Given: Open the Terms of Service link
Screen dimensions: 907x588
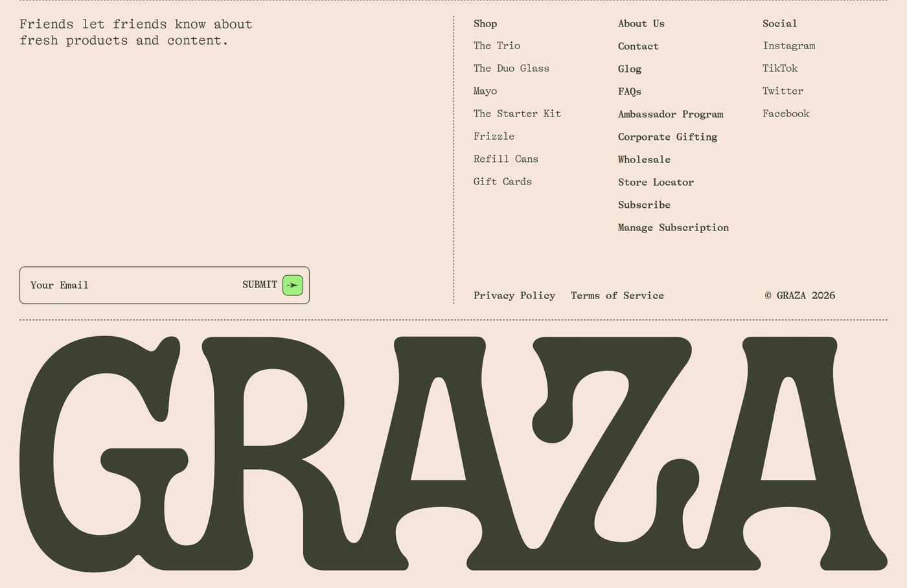Looking at the screenshot, I should 617,295.
